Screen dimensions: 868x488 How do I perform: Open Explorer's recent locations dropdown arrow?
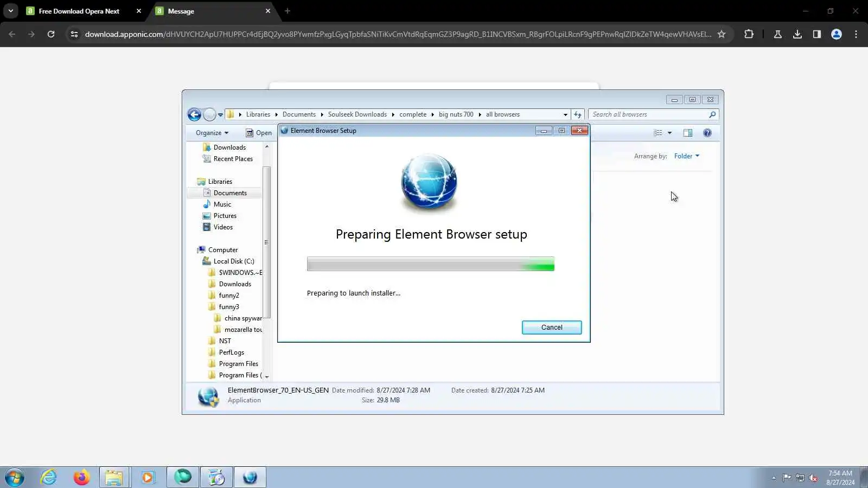(220, 115)
